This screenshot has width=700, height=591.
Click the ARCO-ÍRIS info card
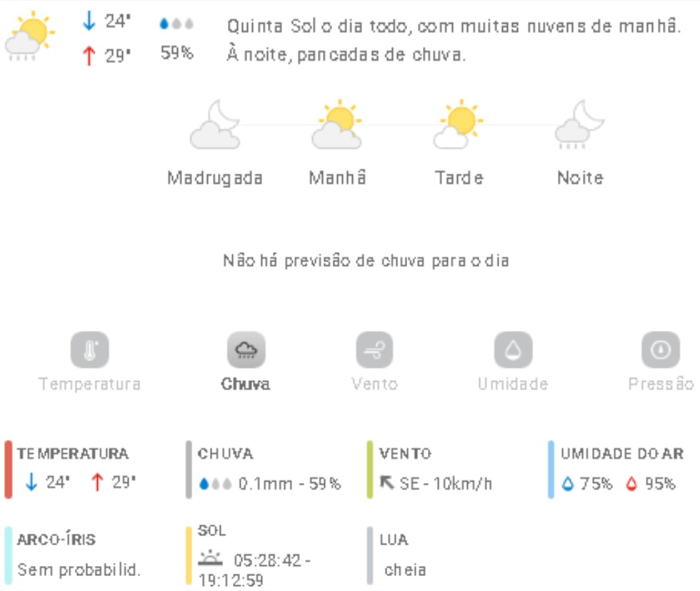pyautogui.click(x=79, y=555)
